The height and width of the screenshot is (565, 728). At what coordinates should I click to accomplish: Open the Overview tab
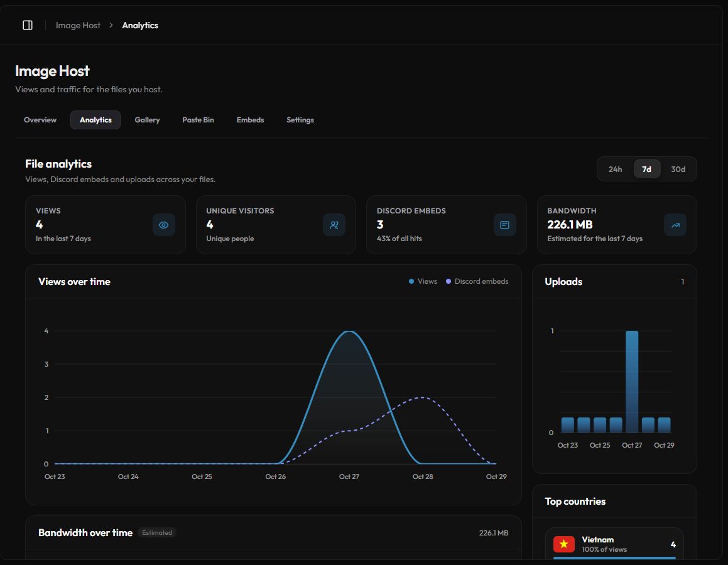pos(40,120)
